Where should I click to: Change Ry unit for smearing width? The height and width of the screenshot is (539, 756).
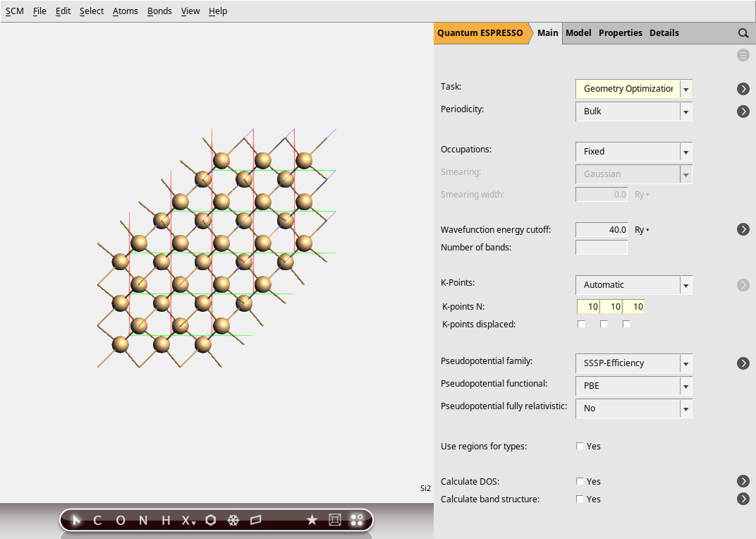pos(642,195)
